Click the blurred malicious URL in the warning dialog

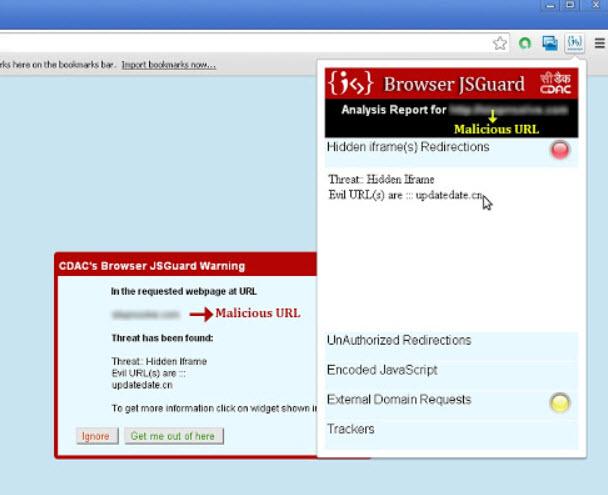[x=146, y=314]
